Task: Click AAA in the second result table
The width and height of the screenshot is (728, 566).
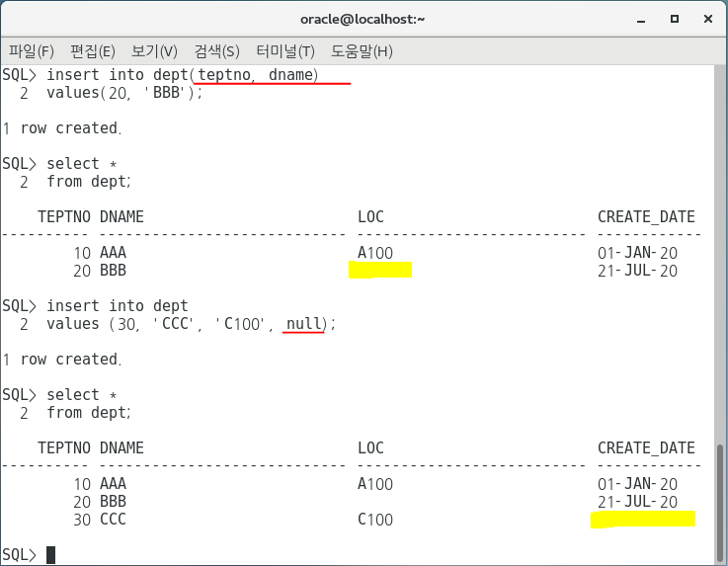Action: [113, 484]
